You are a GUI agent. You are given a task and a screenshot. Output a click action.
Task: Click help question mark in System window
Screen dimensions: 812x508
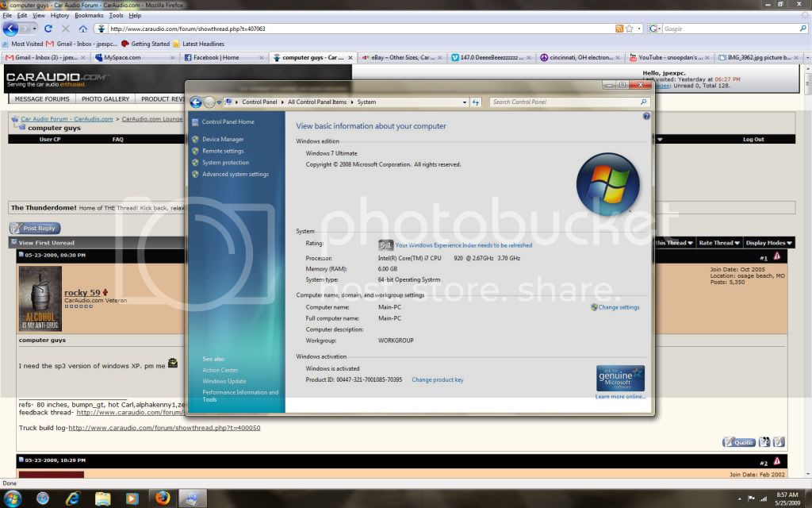[x=646, y=116]
